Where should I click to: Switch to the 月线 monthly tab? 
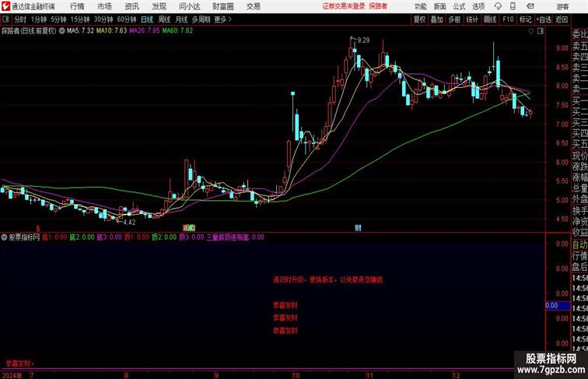pos(181,19)
